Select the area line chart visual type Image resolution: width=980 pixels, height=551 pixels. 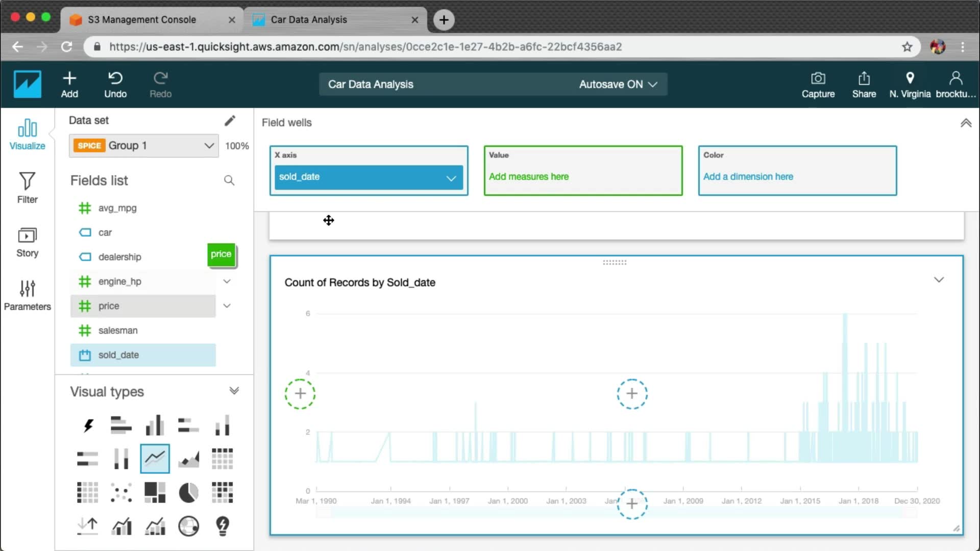pyautogui.click(x=188, y=459)
